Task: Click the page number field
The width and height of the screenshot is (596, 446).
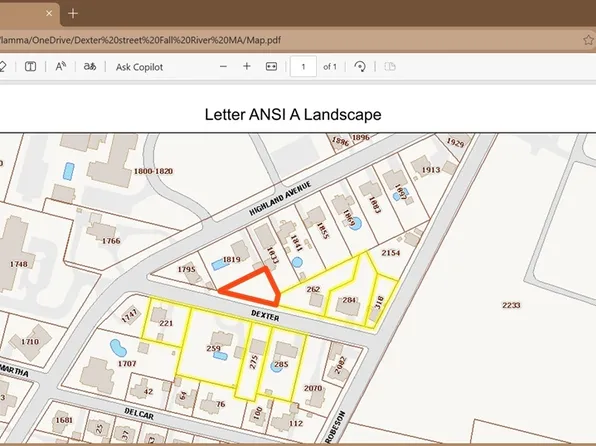Action: pos(303,67)
